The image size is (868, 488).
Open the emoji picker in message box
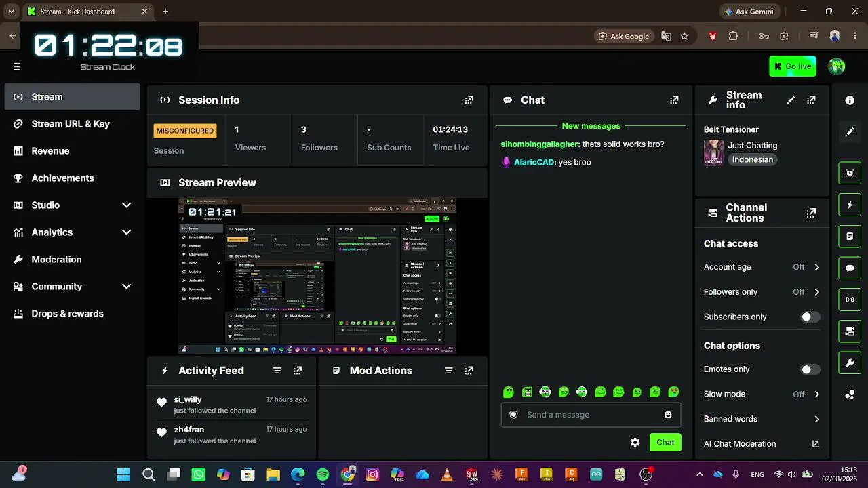click(x=668, y=415)
